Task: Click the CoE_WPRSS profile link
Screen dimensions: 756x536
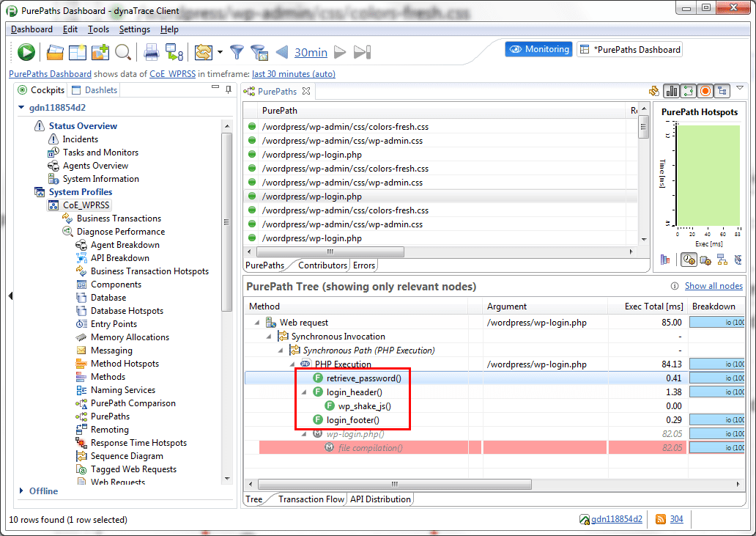Action: (173, 74)
